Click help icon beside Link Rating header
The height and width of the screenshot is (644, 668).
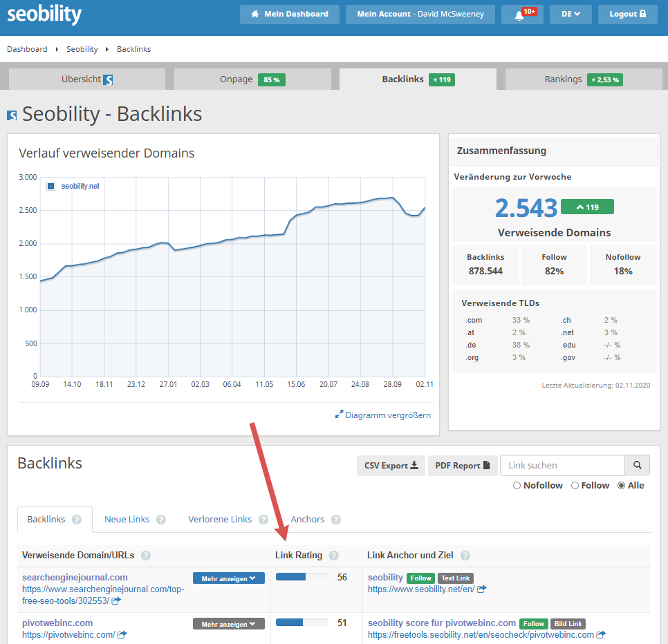click(334, 556)
